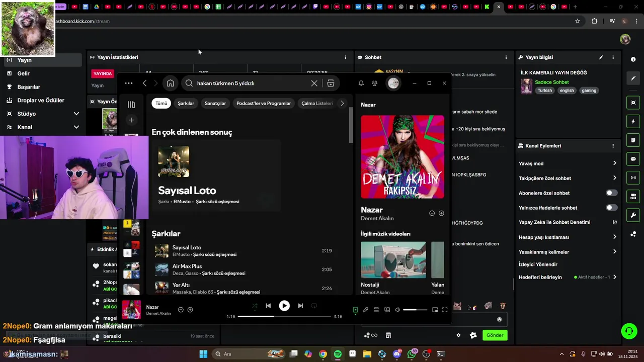Click Spotify search results scrollbar
The image size is (644, 362).
351,126
